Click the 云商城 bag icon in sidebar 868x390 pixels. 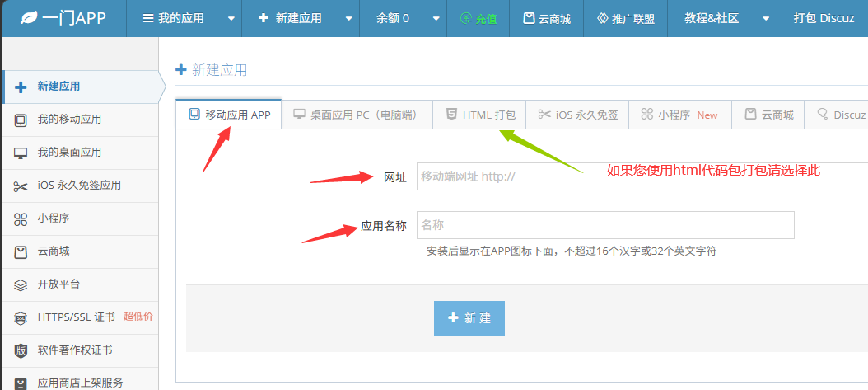tap(21, 251)
